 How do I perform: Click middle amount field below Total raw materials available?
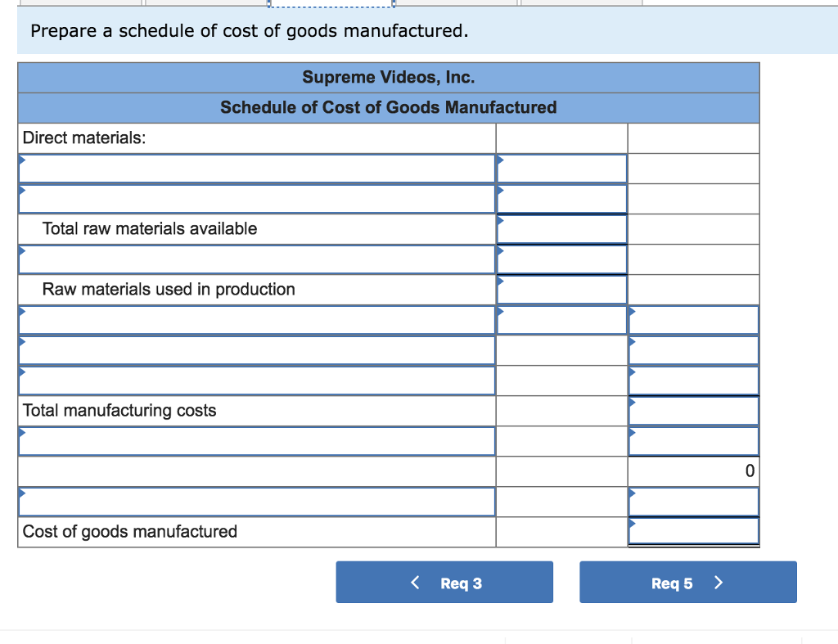coord(561,259)
